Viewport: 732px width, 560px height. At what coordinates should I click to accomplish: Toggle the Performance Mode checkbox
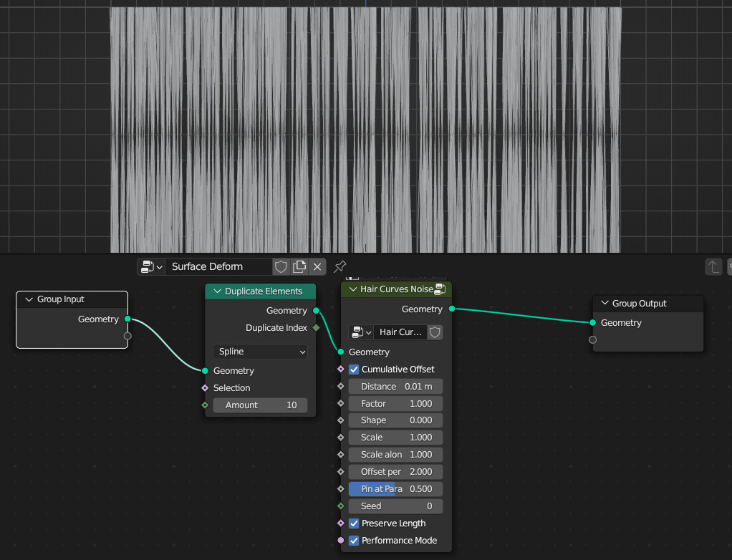353,541
